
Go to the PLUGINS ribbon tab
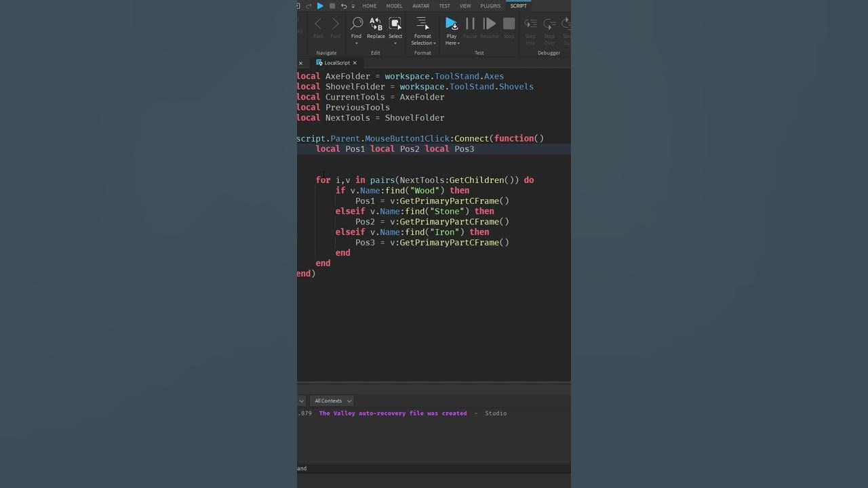pyautogui.click(x=490, y=6)
